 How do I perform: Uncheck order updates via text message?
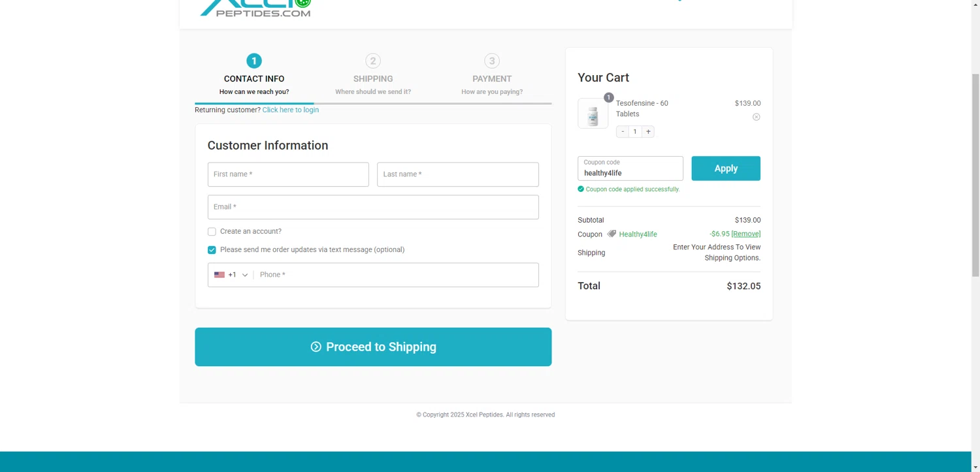click(212, 250)
